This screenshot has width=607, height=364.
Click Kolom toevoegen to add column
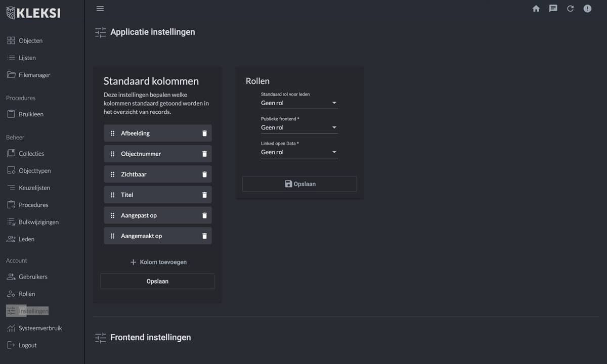click(x=158, y=262)
